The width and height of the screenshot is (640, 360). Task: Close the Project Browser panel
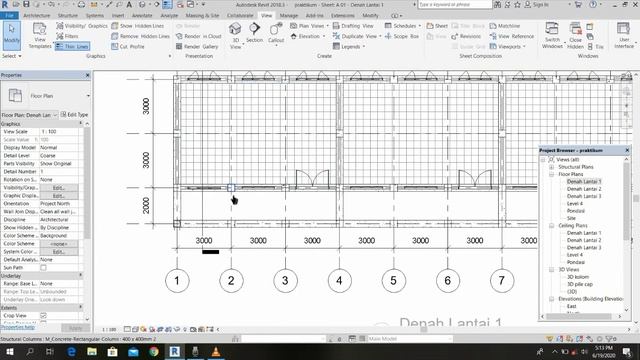(627, 150)
